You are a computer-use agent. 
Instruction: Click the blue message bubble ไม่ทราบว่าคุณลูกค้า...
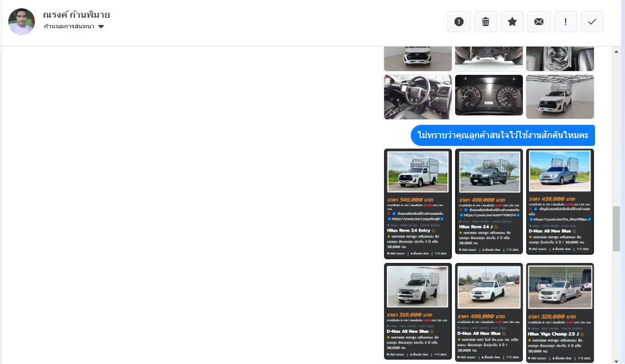point(503,135)
